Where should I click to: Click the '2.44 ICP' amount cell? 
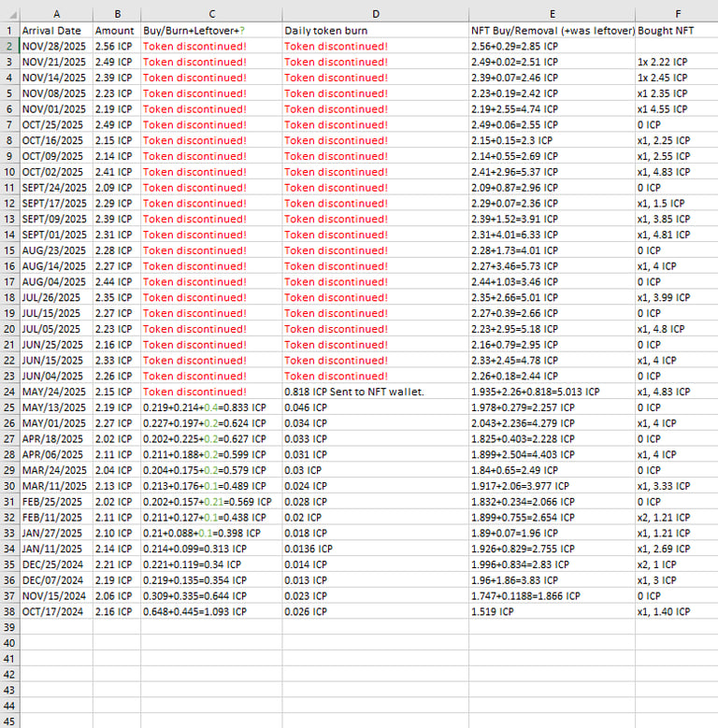click(x=117, y=282)
